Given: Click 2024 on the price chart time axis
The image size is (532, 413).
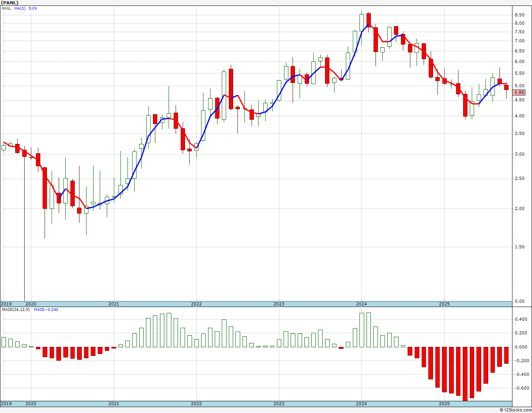Looking at the screenshot, I should [x=361, y=304].
